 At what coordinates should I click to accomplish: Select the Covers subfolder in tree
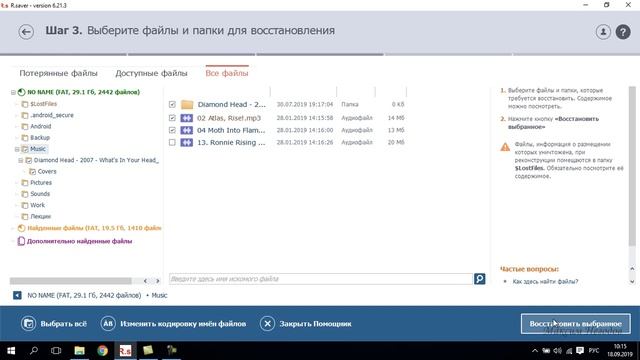click(47, 171)
